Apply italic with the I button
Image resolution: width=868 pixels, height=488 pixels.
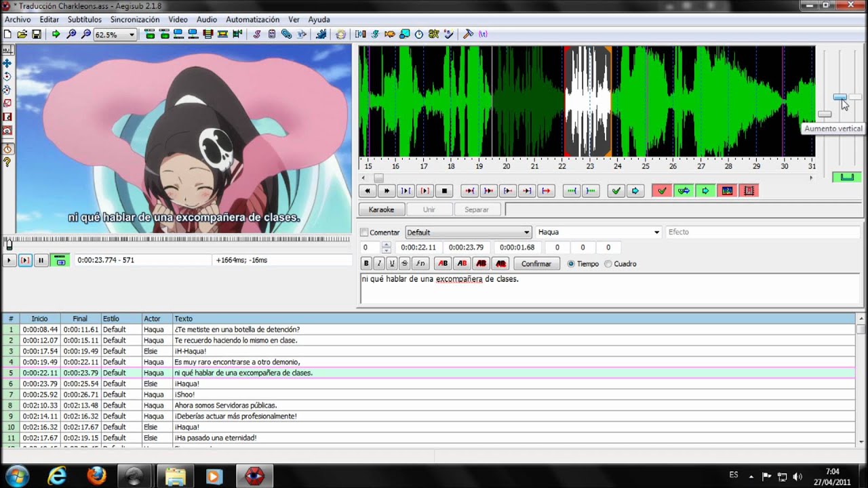(x=379, y=264)
